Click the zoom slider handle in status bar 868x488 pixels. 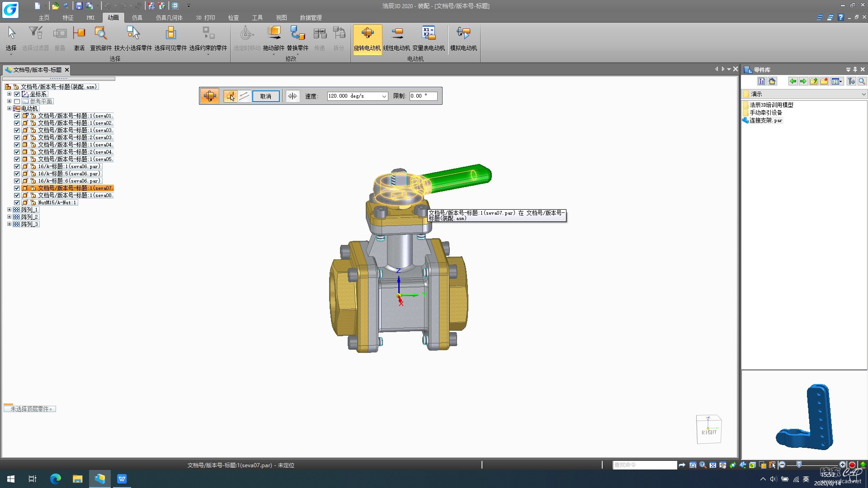click(x=799, y=465)
